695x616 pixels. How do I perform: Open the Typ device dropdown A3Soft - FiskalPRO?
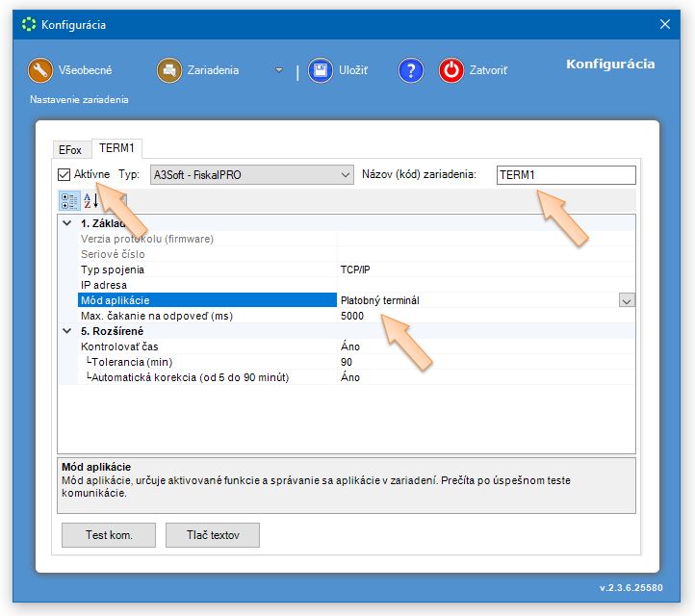pos(252,175)
